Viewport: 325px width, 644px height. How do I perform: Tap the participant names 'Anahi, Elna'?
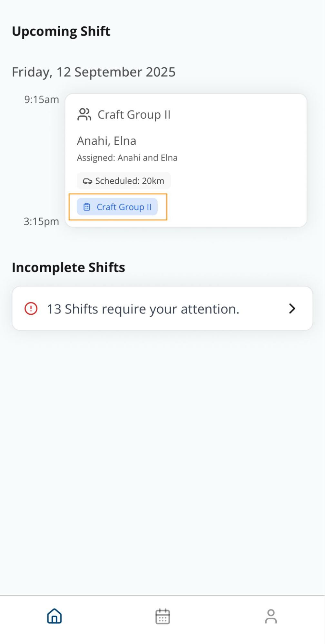click(106, 141)
